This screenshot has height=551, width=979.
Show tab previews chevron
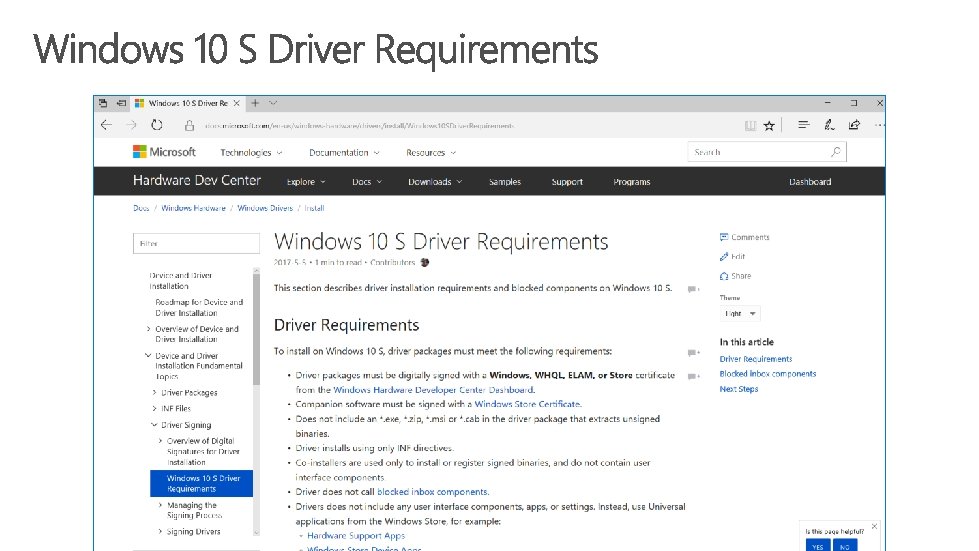[x=273, y=103]
